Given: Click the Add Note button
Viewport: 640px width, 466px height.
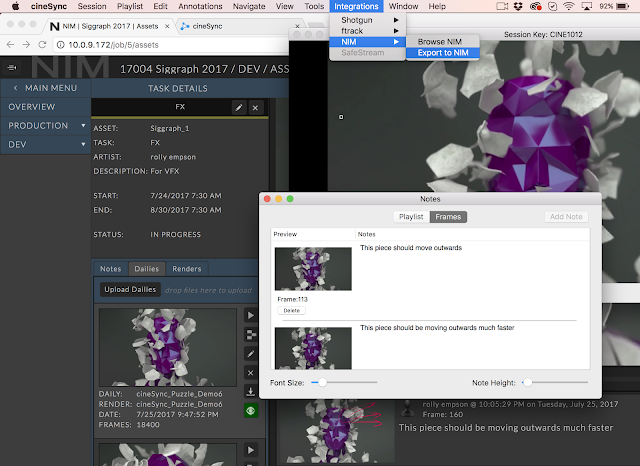Looking at the screenshot, I should click(566, 217).
